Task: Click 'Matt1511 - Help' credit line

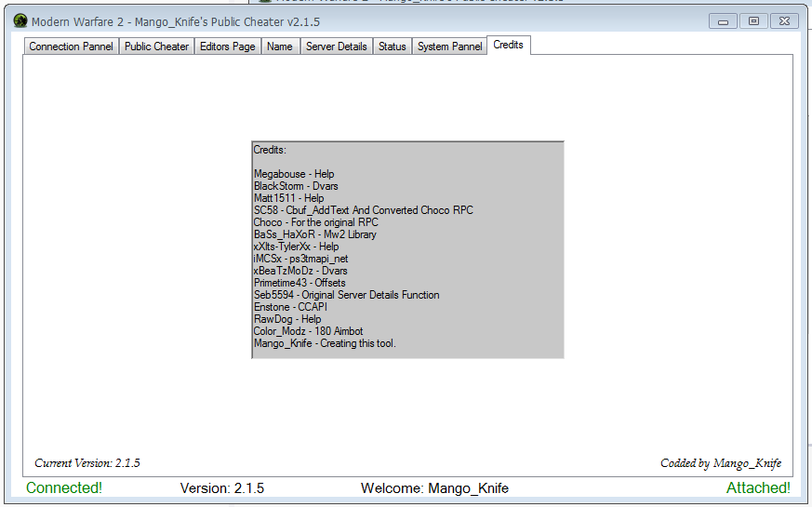Action: click(x=288, y=198)
